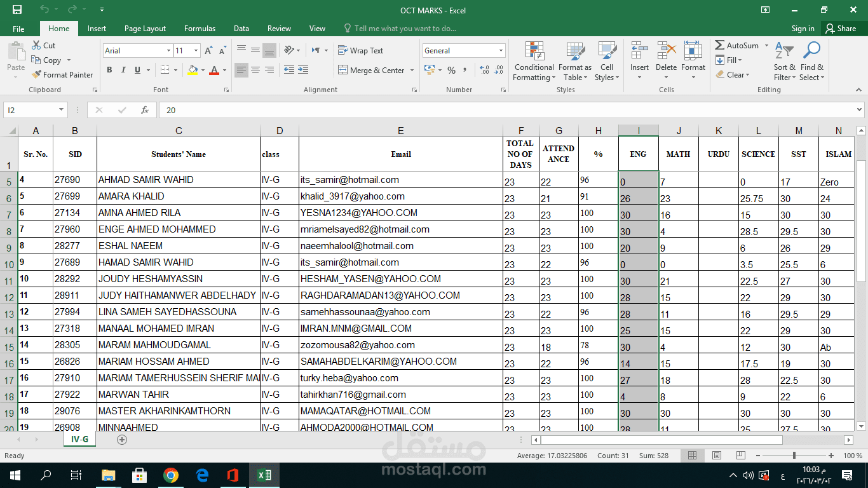Switch to the Formulas tab

point(200,29)
